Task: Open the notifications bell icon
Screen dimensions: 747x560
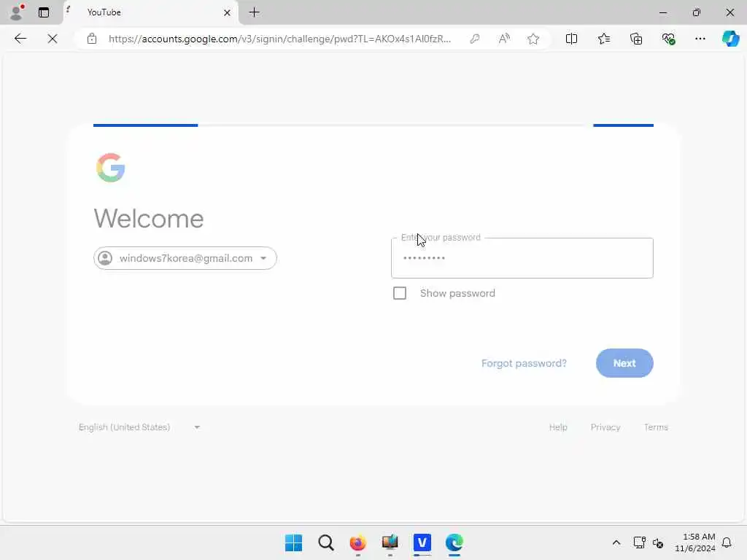Action: click(727, 542)
